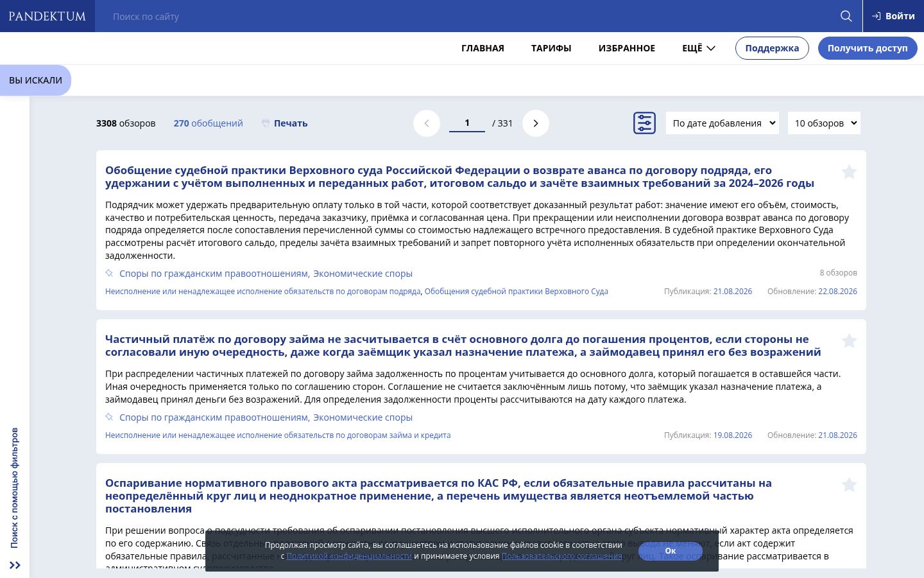The height and width of the screenshot is (578, 924).
Task: Click Споры по гражданским правоотношениям in first card
Action: (x=214, y=274)
